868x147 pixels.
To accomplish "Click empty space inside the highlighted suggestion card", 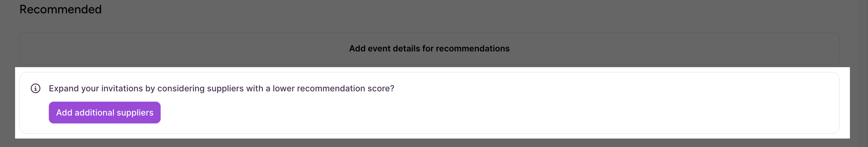I will (505, 112).
